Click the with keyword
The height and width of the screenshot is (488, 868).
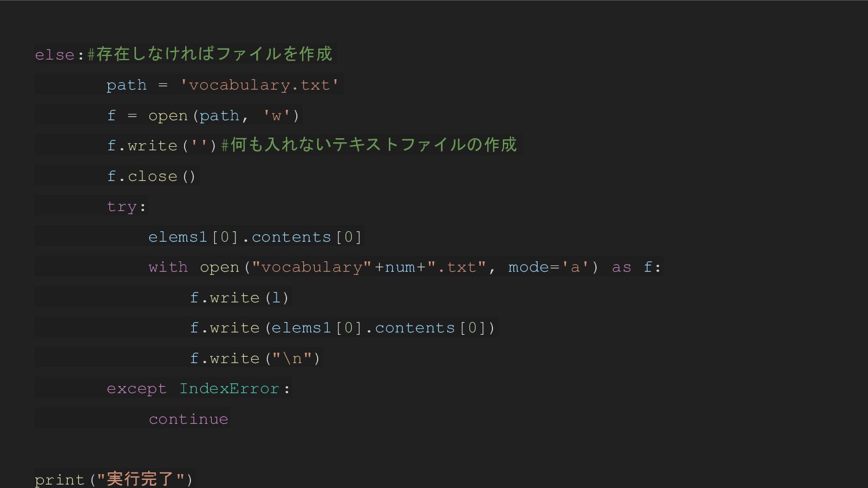[168, 267]
